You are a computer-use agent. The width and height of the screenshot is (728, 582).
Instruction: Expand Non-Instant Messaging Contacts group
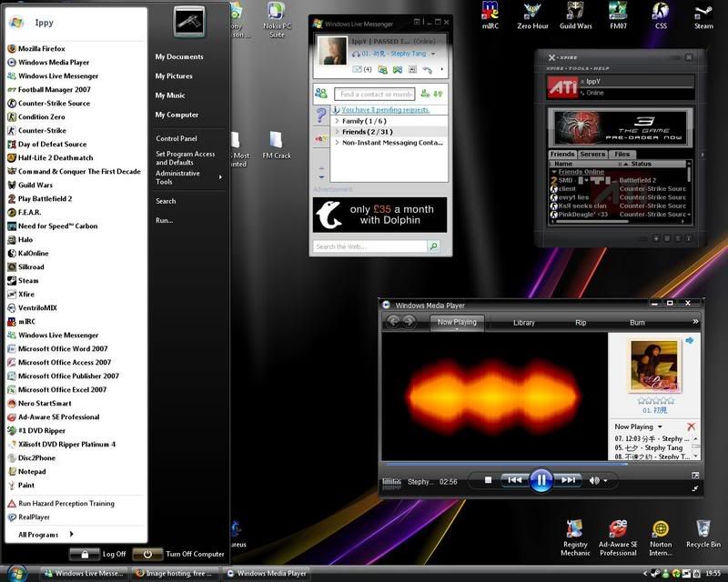point(337,143)
